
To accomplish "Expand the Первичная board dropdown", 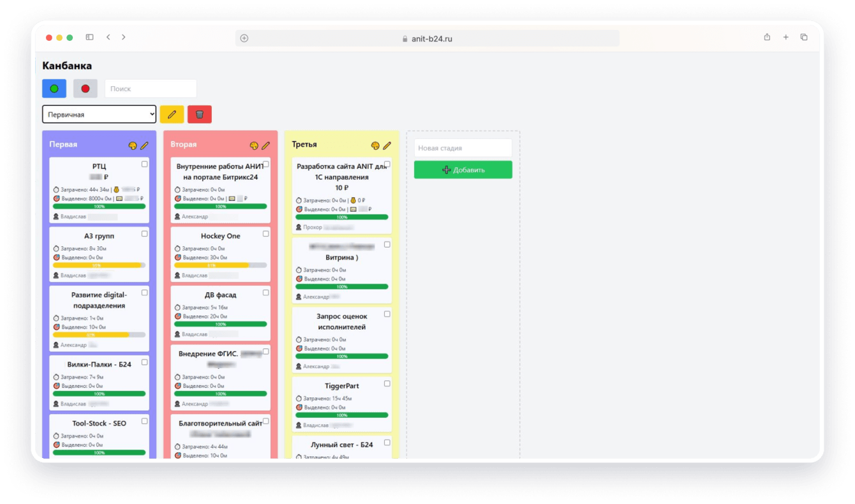I will click(x=99, y=114).
